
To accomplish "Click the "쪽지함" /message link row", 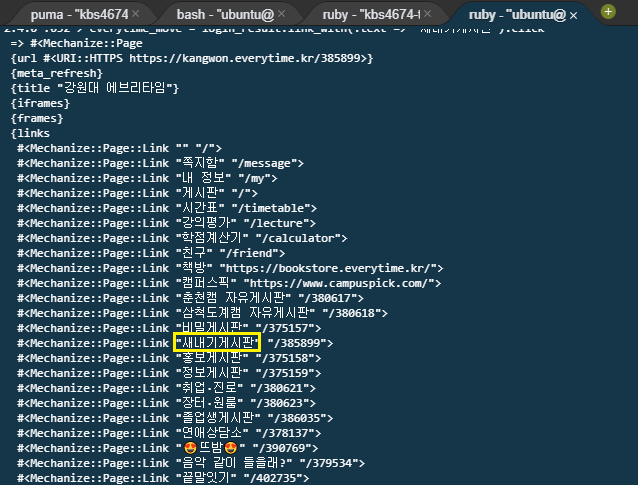I will (x=160, y=163).
